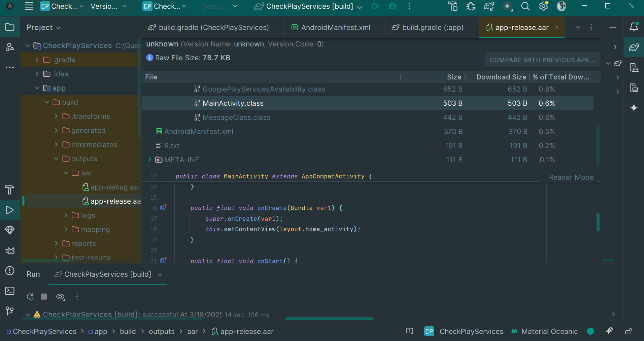Toggle the build view eye icon

pyautogui.click(x=60, y=297)
